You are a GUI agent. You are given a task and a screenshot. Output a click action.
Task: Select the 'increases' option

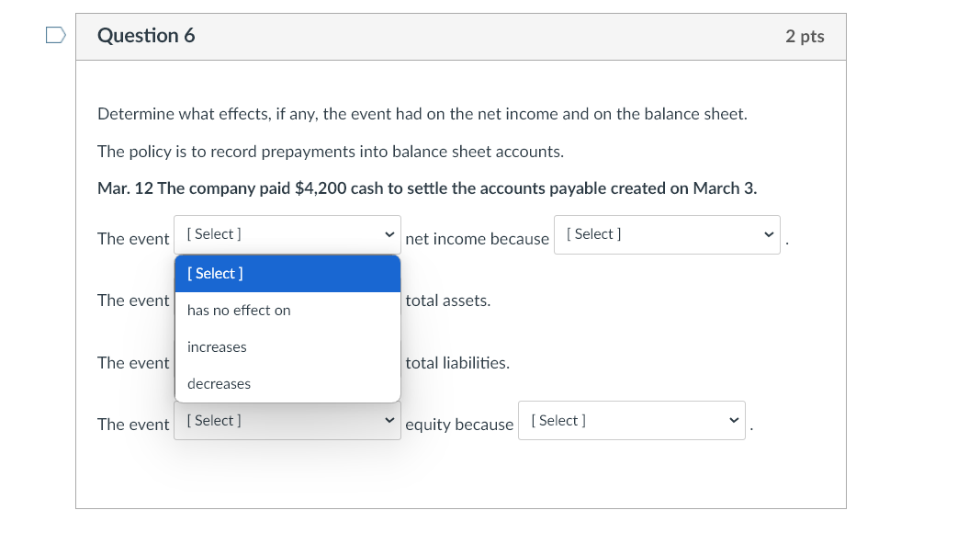217,347
